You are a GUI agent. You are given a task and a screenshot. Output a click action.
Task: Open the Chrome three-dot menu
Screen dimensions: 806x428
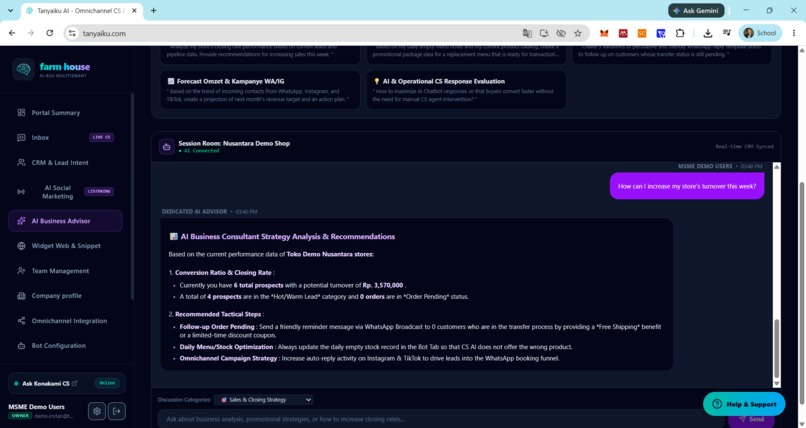tap(794, 33)
